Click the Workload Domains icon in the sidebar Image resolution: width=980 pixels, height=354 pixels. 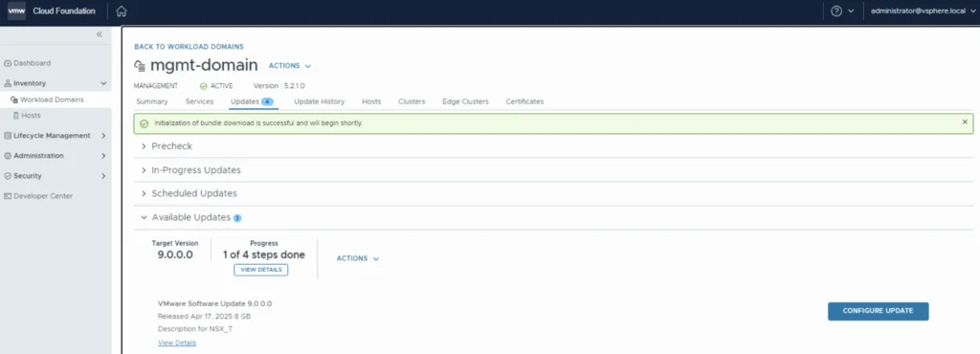pos(14,100)
